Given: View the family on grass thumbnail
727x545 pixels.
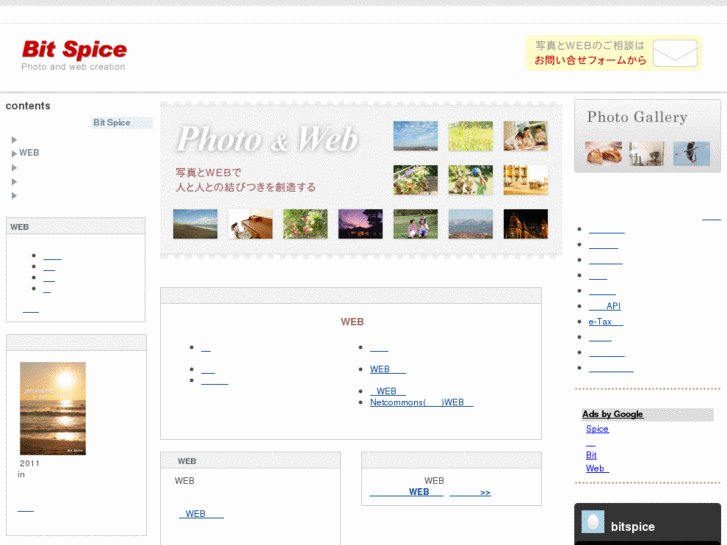Looking at the screenshot, I should (x=415, y=224).
